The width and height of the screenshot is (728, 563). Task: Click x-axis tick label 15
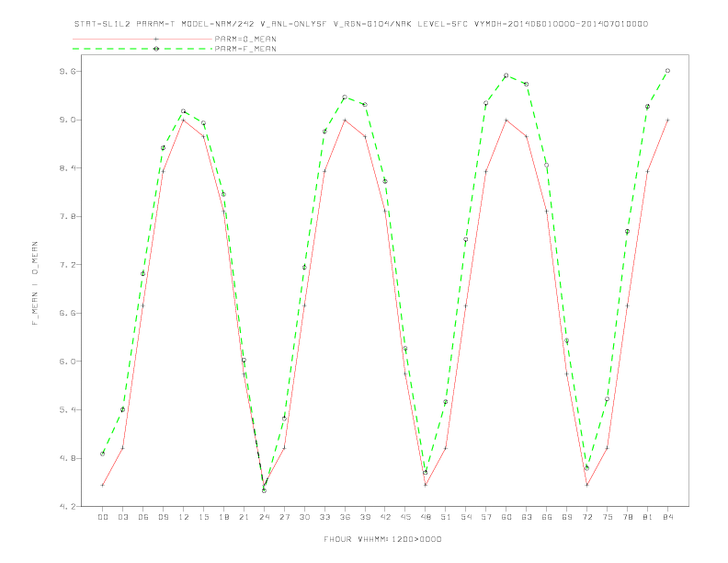tap(203, 517)
